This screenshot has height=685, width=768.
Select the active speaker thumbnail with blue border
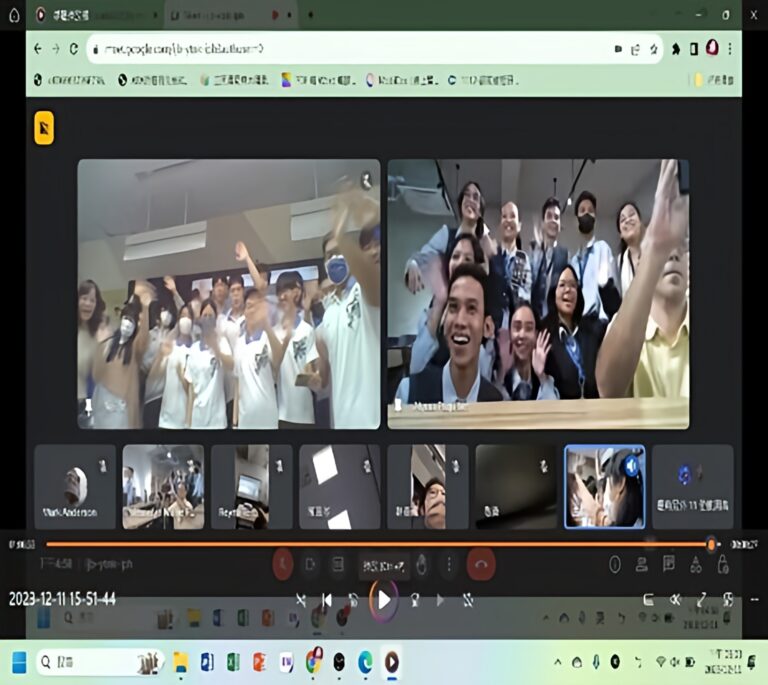604,487
